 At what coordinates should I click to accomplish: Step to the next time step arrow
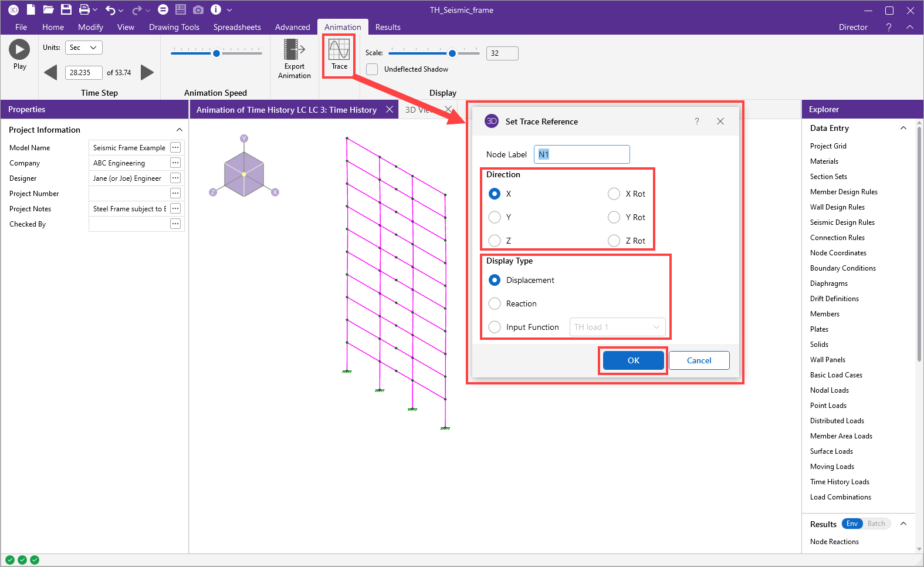click(x=147, y=72)
